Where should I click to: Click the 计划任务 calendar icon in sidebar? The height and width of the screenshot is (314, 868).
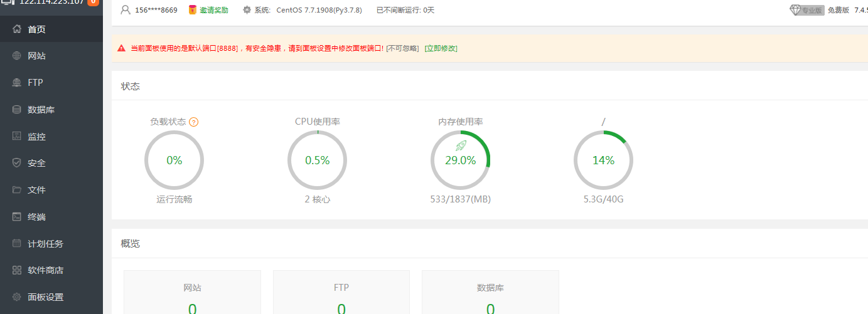[x=17, y=243]
